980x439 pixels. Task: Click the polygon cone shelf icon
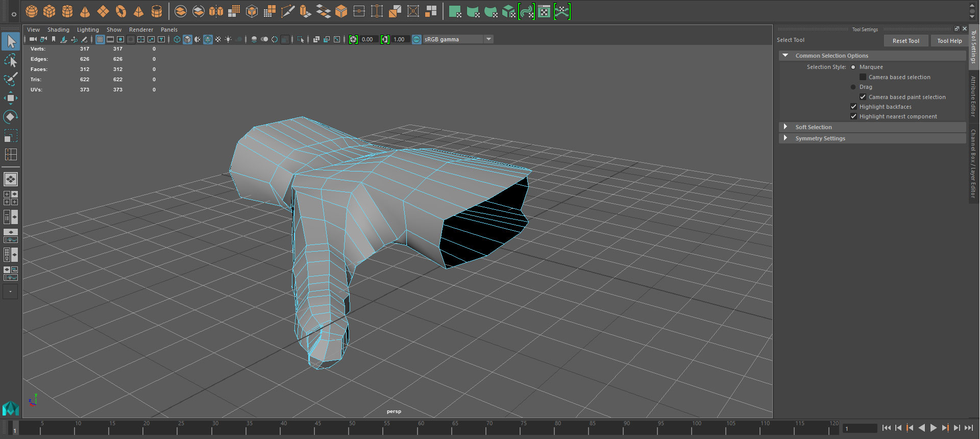pyautogui.click(x=85, y=11)
